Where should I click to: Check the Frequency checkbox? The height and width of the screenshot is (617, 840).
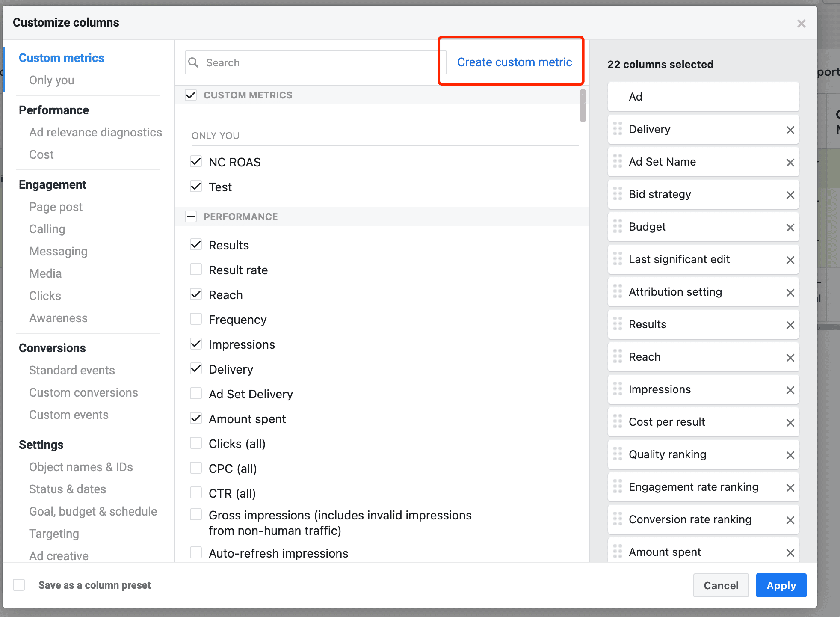196,319
